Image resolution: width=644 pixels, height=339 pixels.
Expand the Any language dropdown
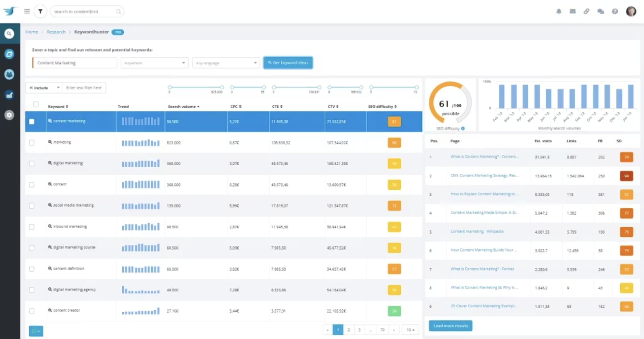click(226, 63)
